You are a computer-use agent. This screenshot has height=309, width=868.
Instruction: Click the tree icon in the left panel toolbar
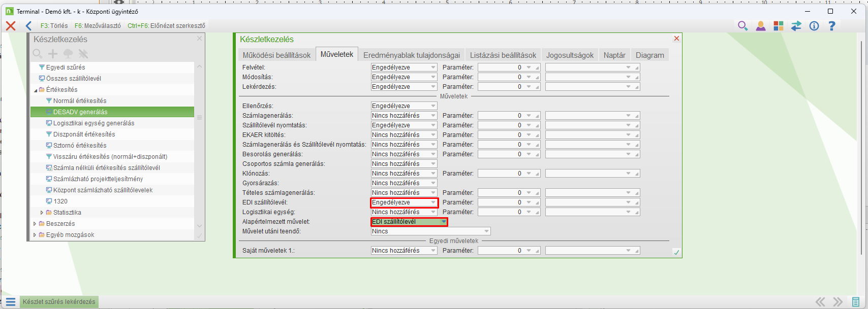[x=68, y=54]
